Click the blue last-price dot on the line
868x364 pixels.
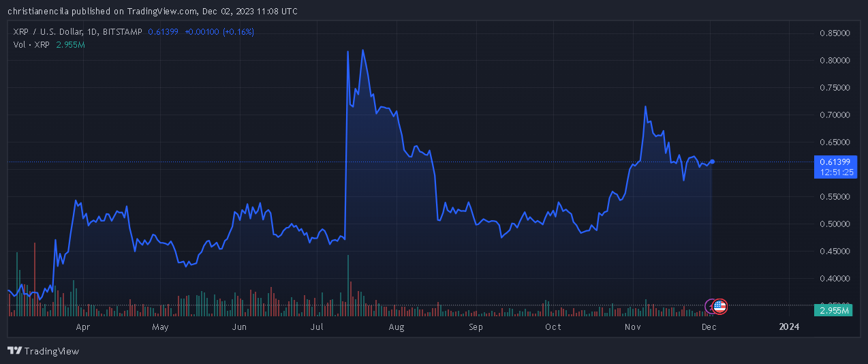(x=713, y=162)
